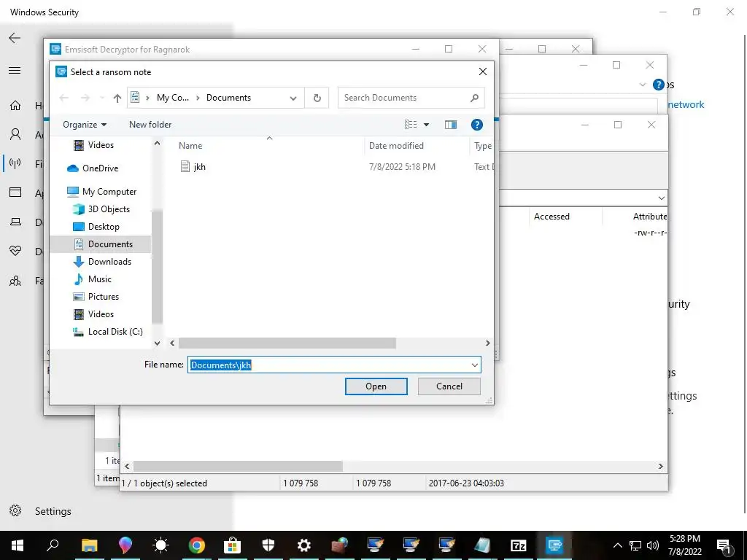Click the Back navigation arrow in dialog
This screenshot has height=560, width=747.
(x=64, y=98)
